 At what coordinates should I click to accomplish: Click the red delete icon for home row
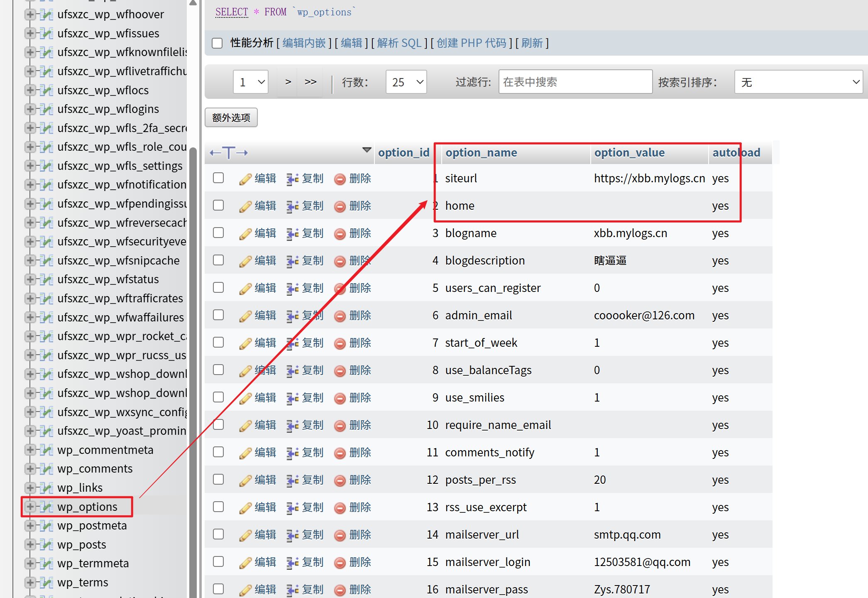(340, 206)
